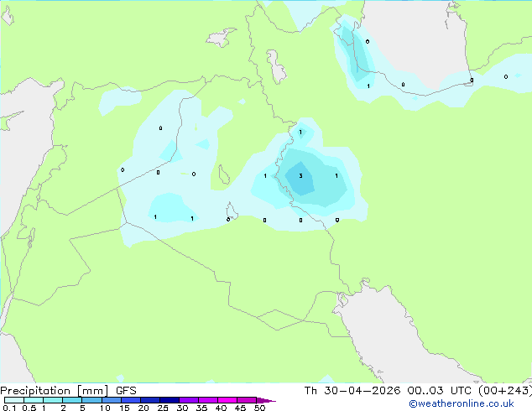Viewport: 532px width, 411px height.
Task: Click the 'GFS' model label
Action: pyautogui.click(x=126, y=391)
